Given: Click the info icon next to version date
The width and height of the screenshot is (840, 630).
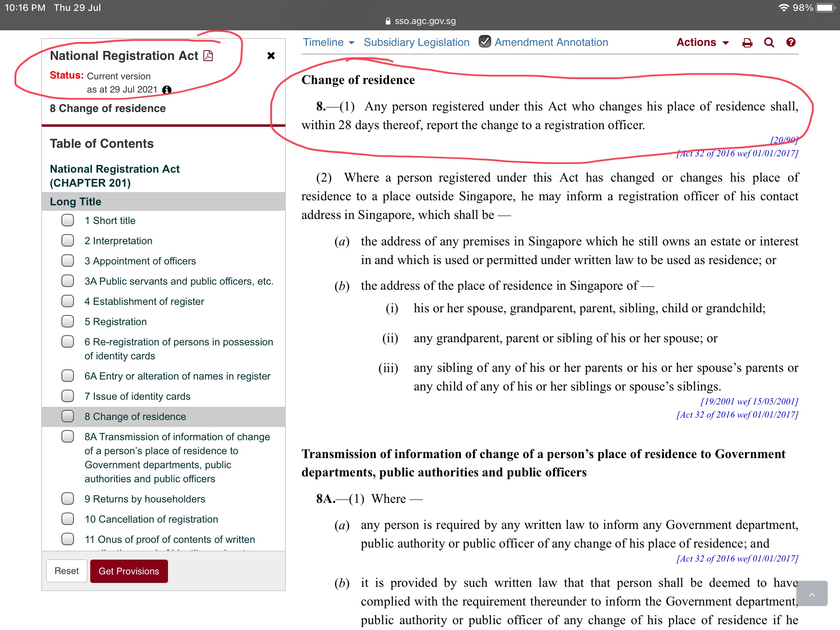Looking at the screenshot, I should [167, 90].
